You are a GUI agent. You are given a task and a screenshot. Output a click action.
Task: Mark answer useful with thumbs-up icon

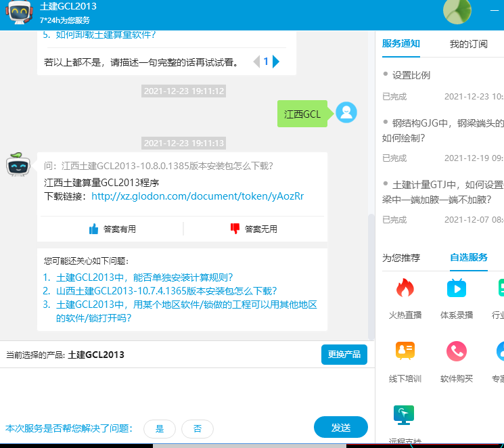click(x=93, y=229)
